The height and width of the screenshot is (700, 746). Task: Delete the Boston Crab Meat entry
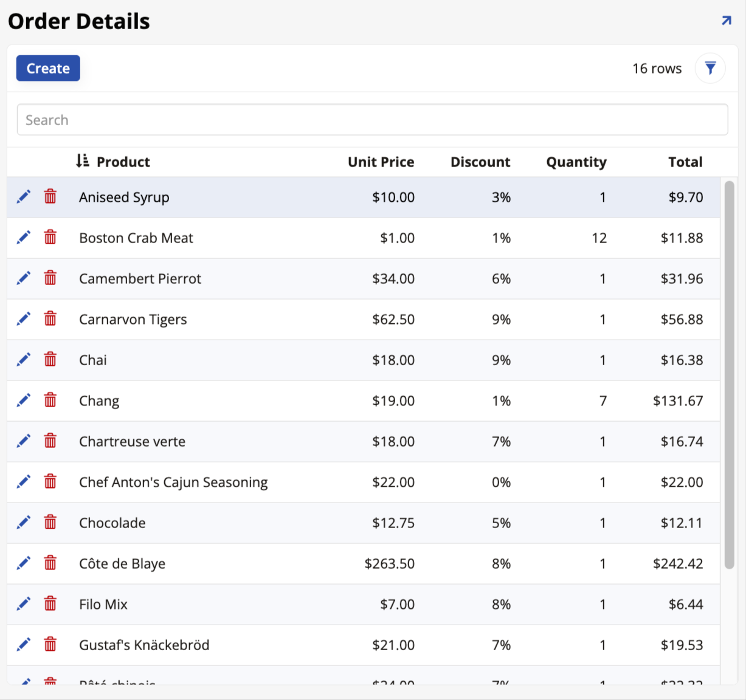49,237
